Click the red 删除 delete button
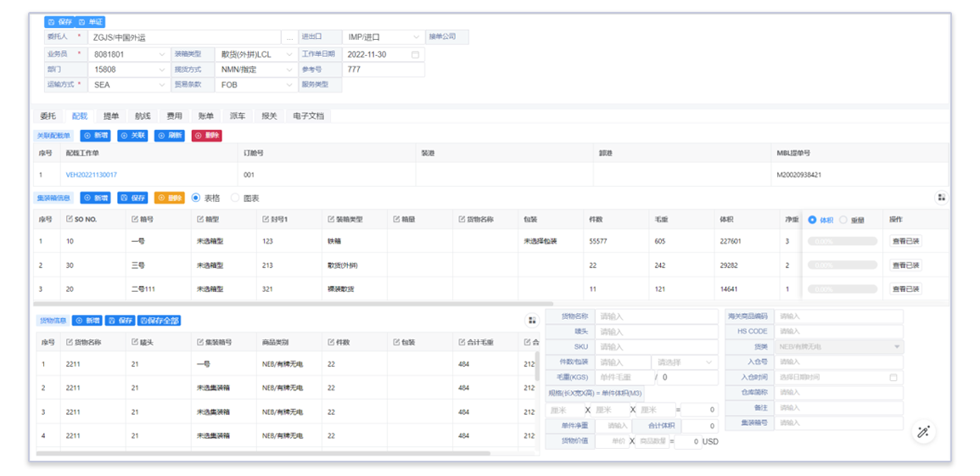The height and width of the screenshot is (476, 980). click(207, 135)
